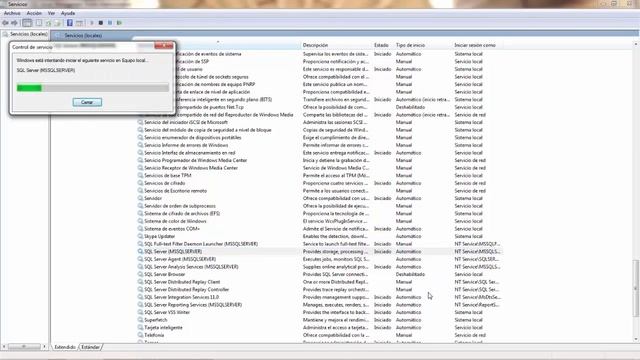Click the Cerrar button in the dialog
The image size is (640, 360).
click(87, 102)
